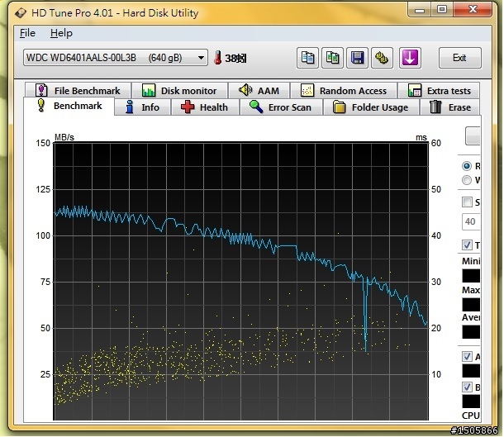Image resolution: width=504 pixels, height=437 pixels.
Task: Open the Info tab
Action: (143, 107)
